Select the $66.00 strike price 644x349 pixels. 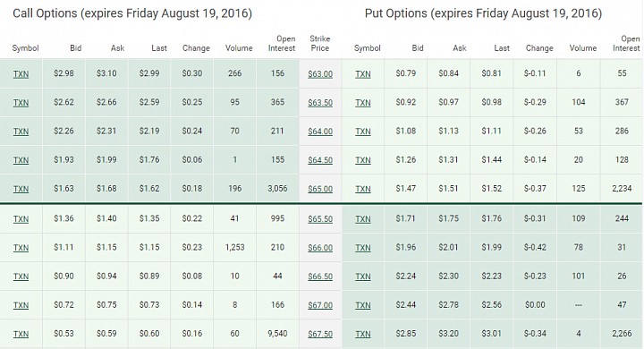(320, 248)
